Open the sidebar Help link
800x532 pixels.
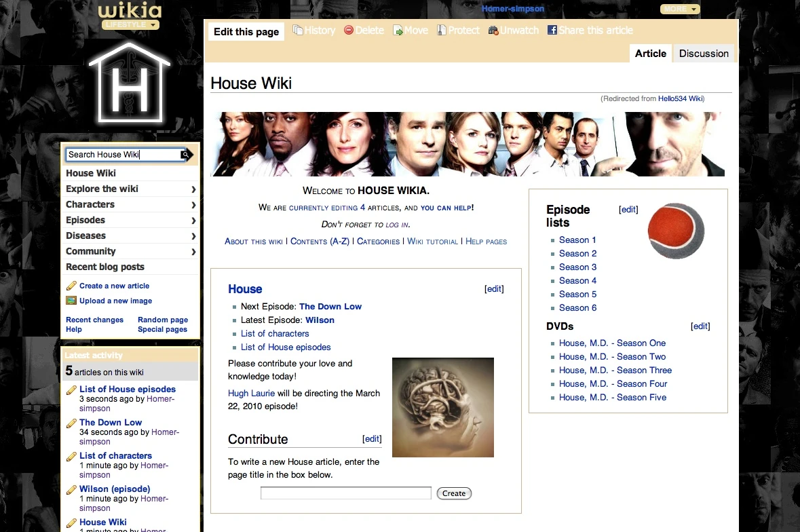(x=73, y=330)
